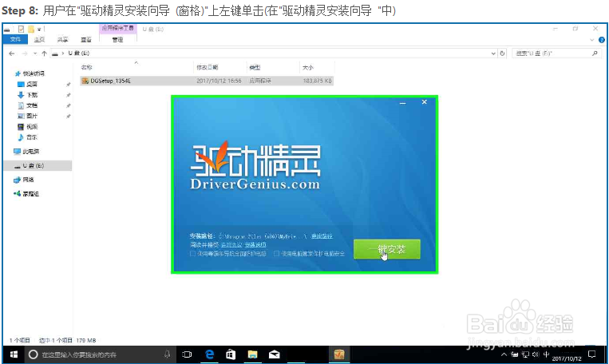Open the Windows Start menu
The width and height of the screenshot is (609, 364).
coord(14,354)
